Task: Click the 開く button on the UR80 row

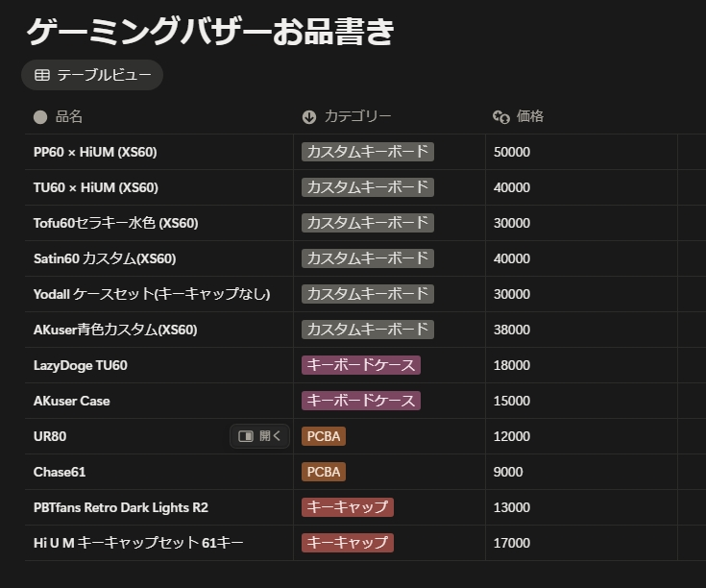Action: coord(259,436)
